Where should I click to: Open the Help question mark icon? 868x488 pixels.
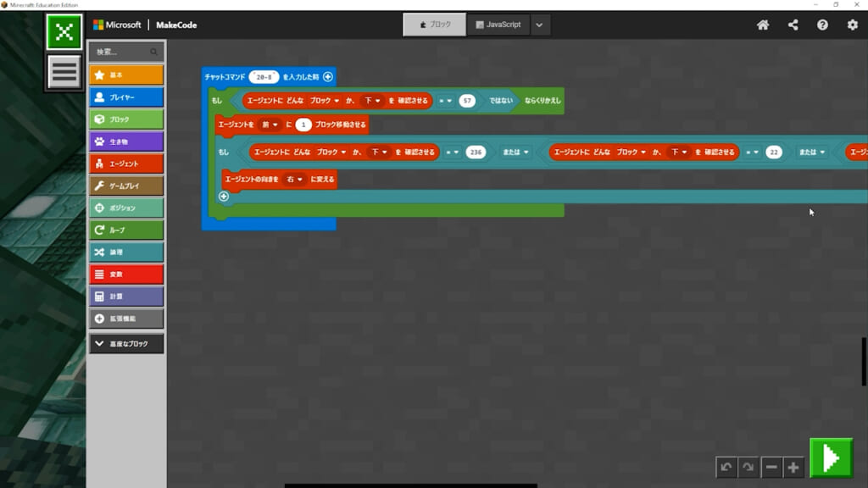pos(822,25)
